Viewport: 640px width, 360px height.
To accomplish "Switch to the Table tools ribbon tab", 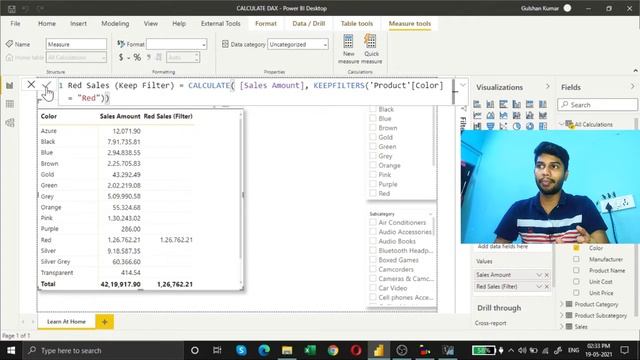I will pos(357,24).
